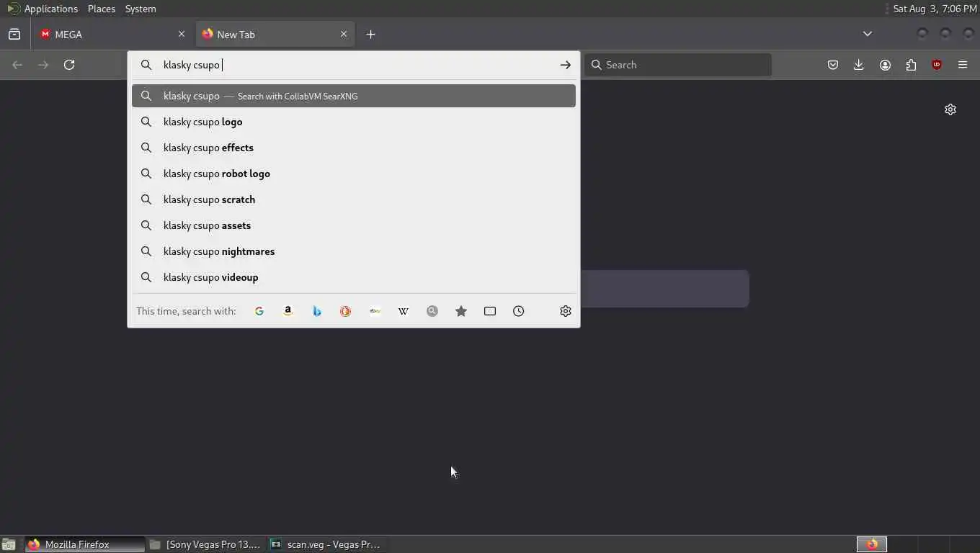
Task: Search this time with Wikipedia
Action: pyautogui.click(x=404, y=311)
